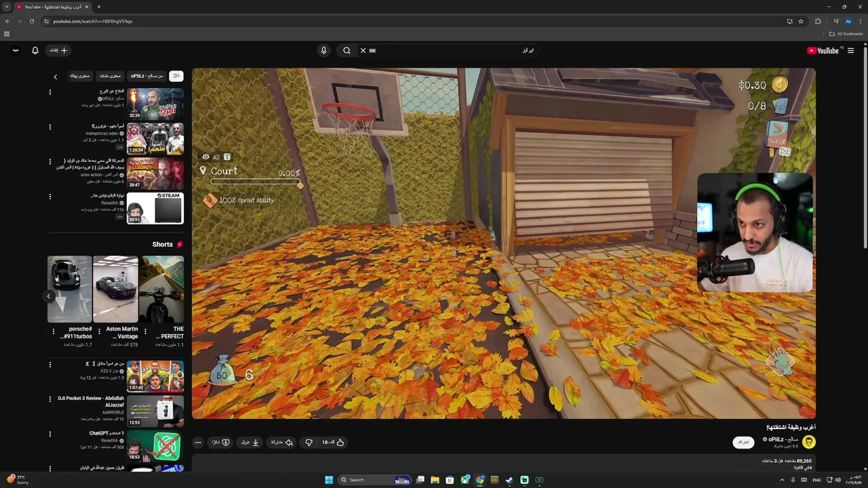Go back in Chrome
This screenshot has height=488, width=868.
click(x=7, y=21)
